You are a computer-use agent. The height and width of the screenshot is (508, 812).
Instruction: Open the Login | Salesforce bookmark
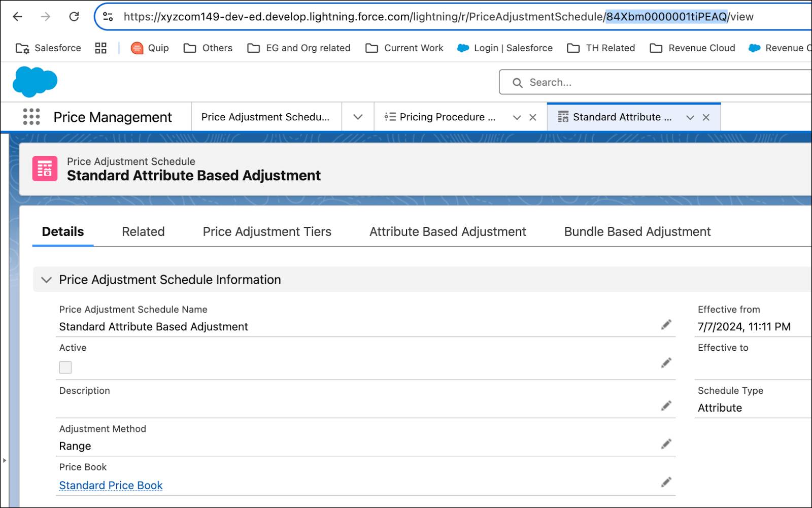[x=505, y=48]
